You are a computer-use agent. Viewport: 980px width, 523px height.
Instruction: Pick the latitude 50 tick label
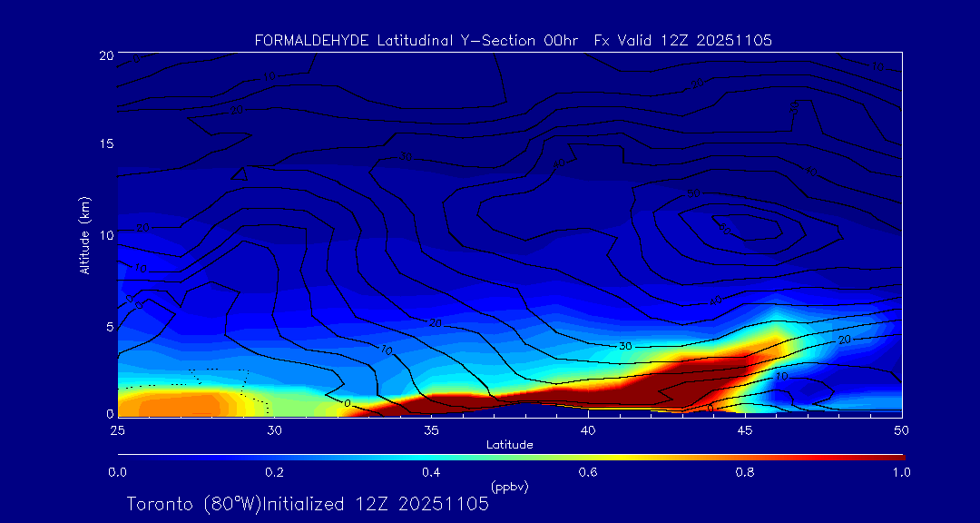click(901, 429)
